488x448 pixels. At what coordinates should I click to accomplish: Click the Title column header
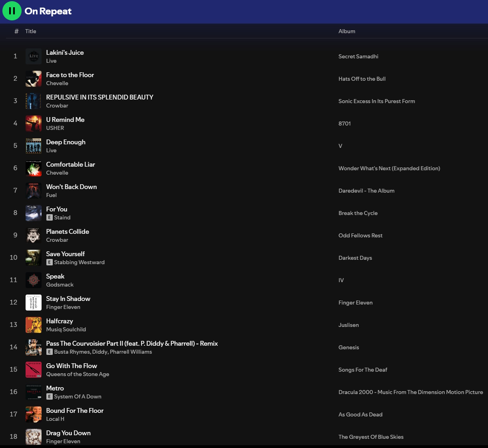coord(31,31)
